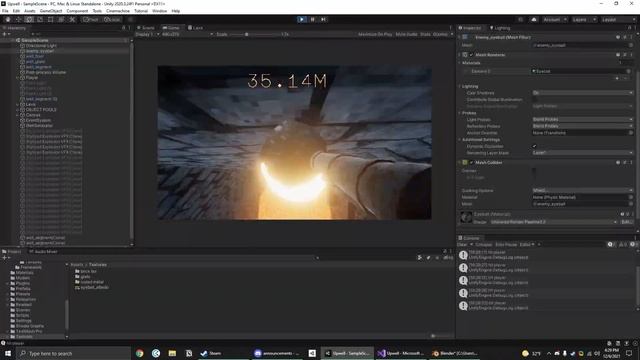
Task: Click the Play button
Action: [302, 19]
